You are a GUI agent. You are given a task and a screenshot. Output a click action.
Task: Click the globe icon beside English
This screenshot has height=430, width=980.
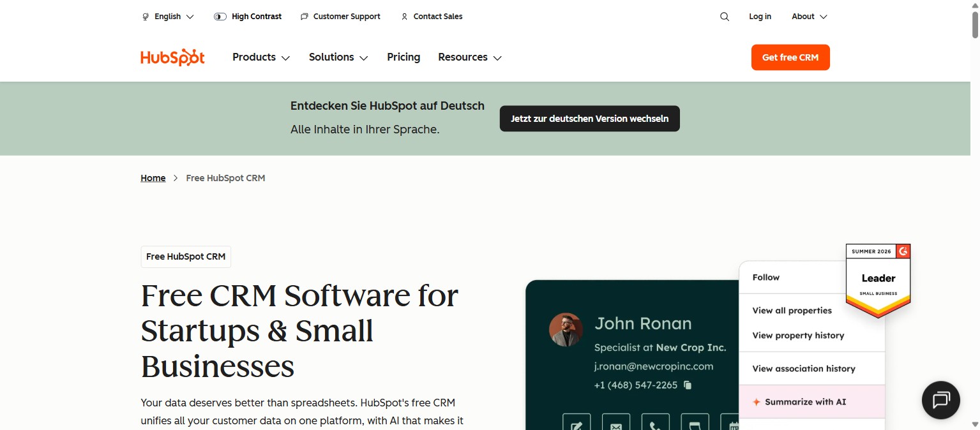coord(146,17)
